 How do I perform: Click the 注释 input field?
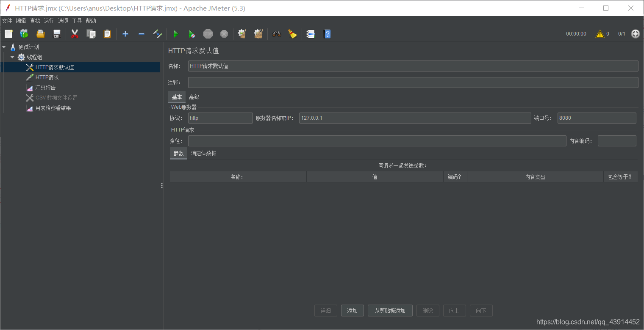tap(413, 82)
